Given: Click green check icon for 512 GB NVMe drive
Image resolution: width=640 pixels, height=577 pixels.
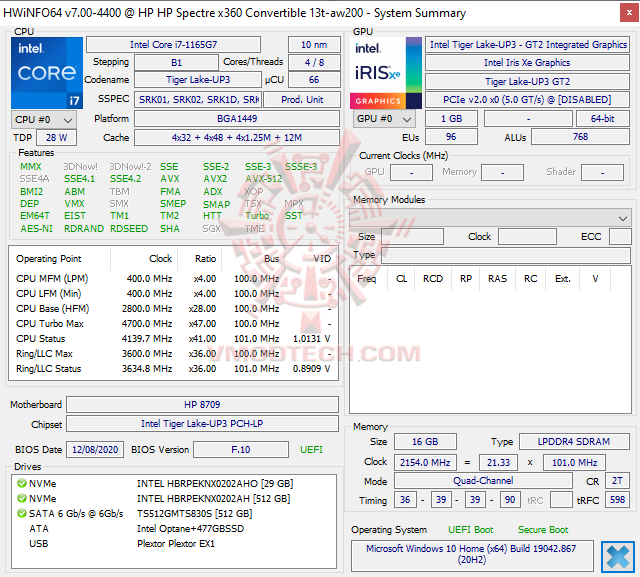Looking at the screenshot, I should point(22,499).
